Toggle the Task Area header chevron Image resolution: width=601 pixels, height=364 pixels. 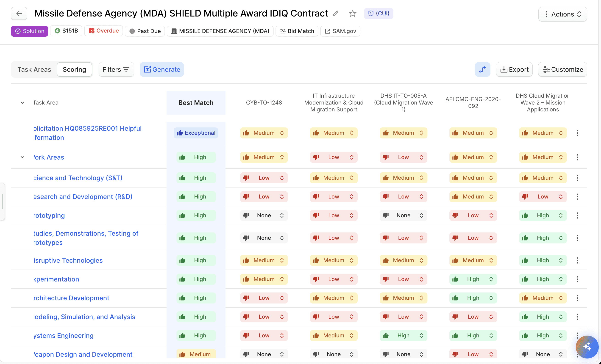(22, 103)
